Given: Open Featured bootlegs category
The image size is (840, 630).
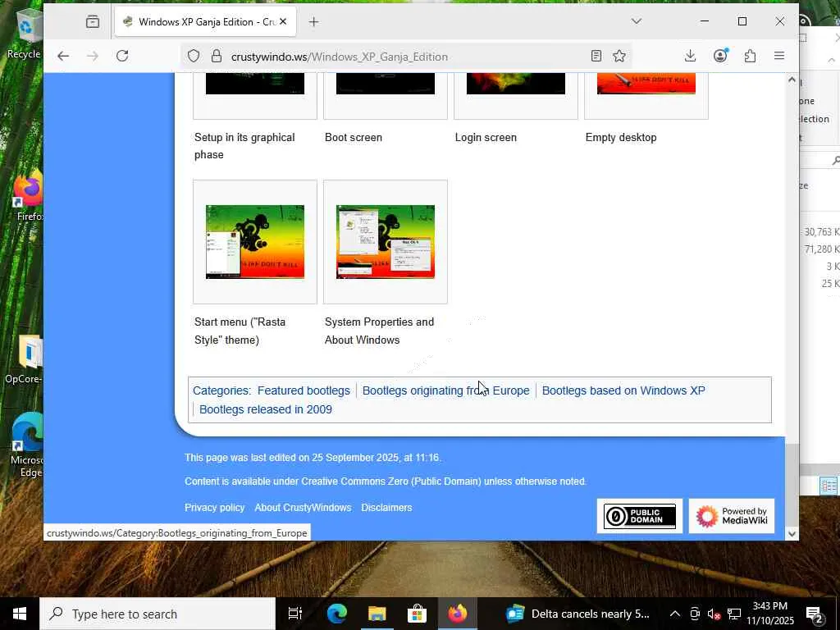Looking at the screenshot, I should pos(304,390).
